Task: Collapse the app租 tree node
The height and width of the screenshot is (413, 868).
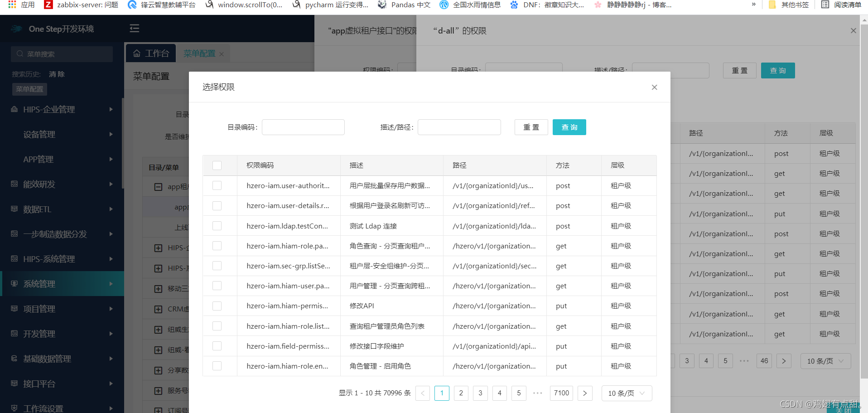Action: pyautogui.click(x=158, y=187)
